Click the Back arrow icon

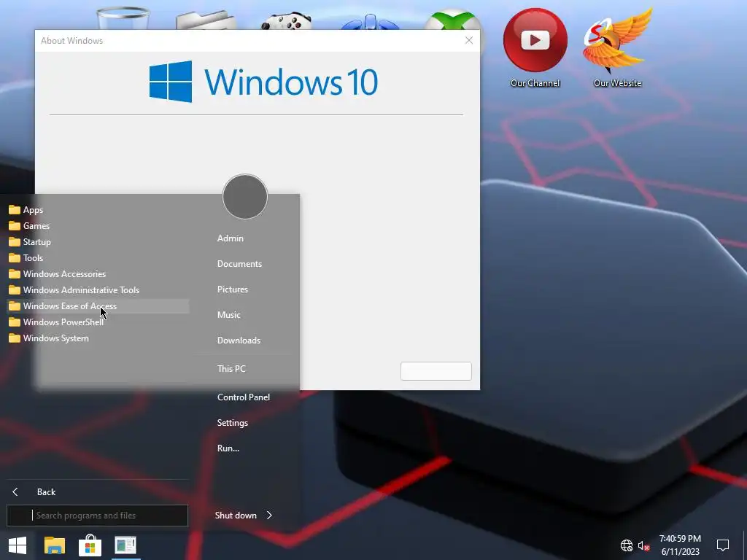[15, 492]
